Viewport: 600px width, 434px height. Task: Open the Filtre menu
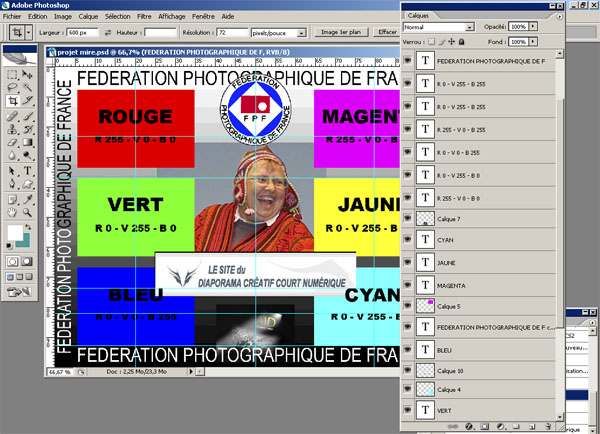(x=144, y=16)
